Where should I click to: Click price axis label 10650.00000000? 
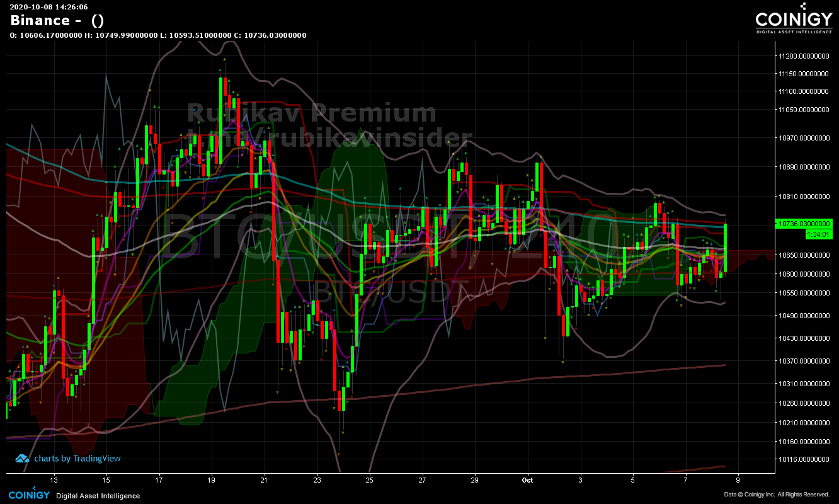[x=804, y=255]
